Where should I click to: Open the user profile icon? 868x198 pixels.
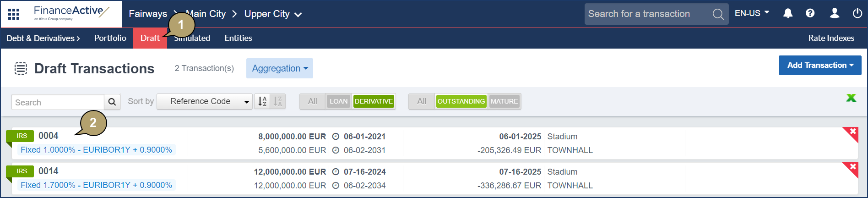coord(834,13)
